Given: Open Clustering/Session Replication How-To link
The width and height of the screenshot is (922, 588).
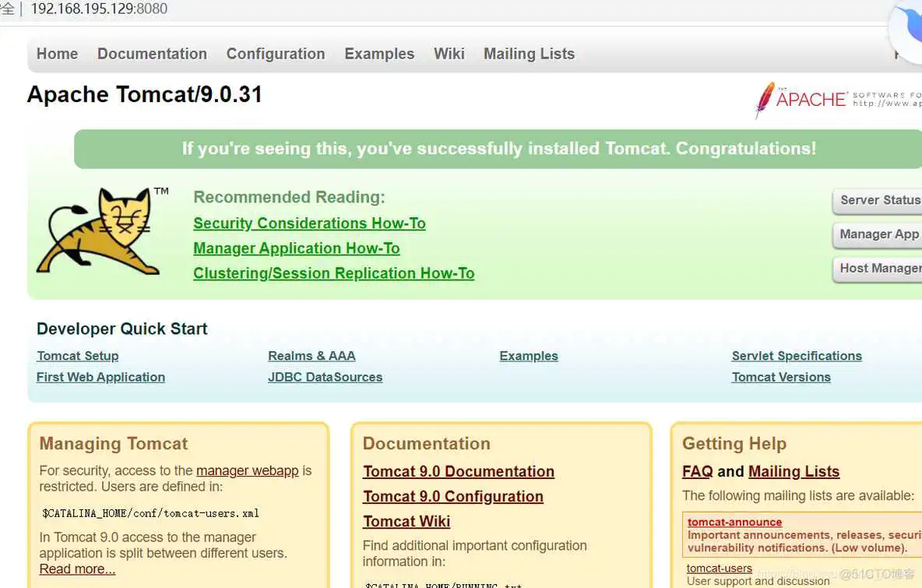Looking at the screenshot, I should 334,273.
